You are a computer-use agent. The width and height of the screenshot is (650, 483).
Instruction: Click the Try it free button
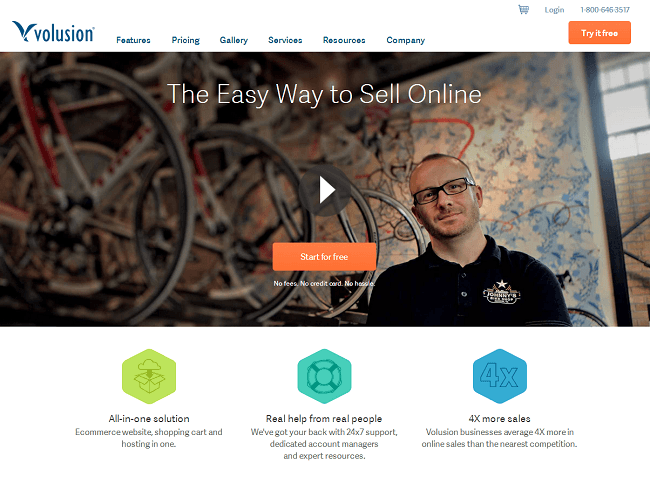[x=599, y=33]
